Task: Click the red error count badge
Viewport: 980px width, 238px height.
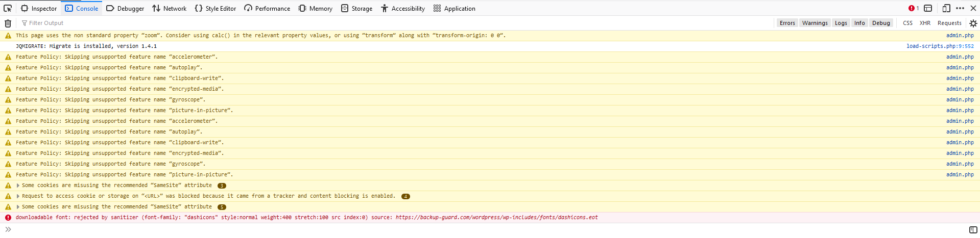Action: pyautogui.click(x=914, y=8)
